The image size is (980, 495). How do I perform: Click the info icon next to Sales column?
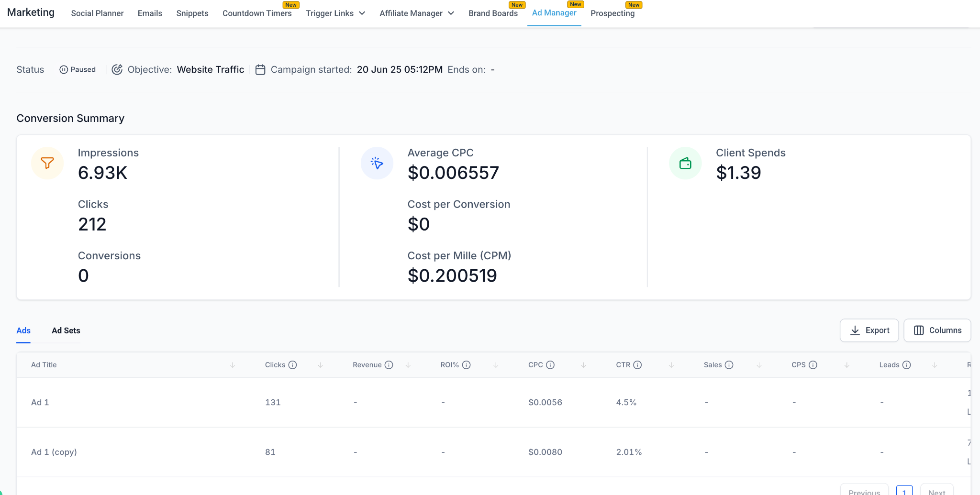coord(729,365)
